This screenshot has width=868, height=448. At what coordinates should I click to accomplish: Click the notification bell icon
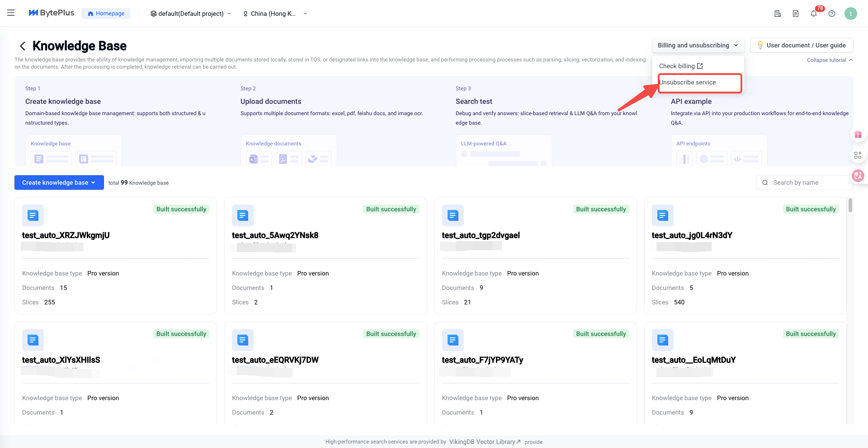[x=814, y=14]
